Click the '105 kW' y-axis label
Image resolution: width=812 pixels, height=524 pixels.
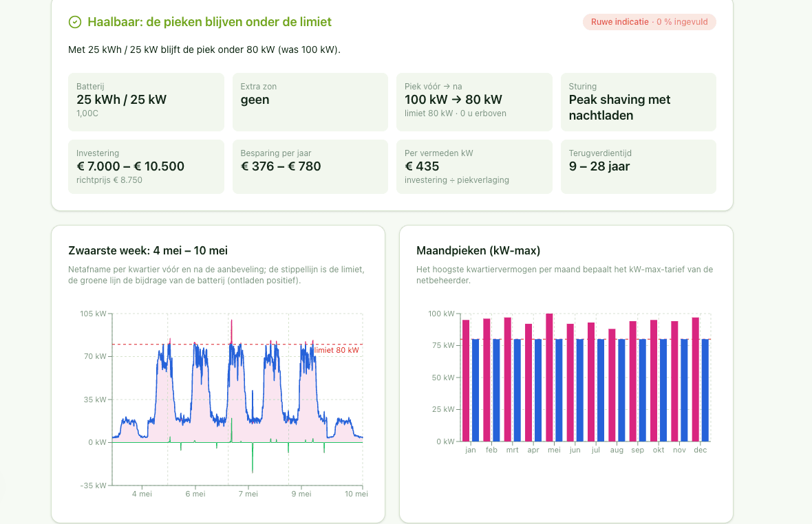click(x=93, y=314)
